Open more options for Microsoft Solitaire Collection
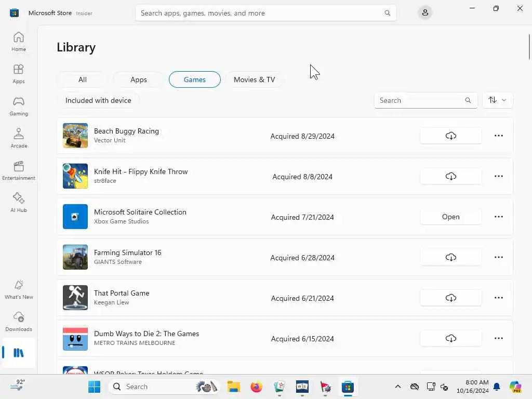This screenshot has height=399, width=532. click(x=498, y=217)
